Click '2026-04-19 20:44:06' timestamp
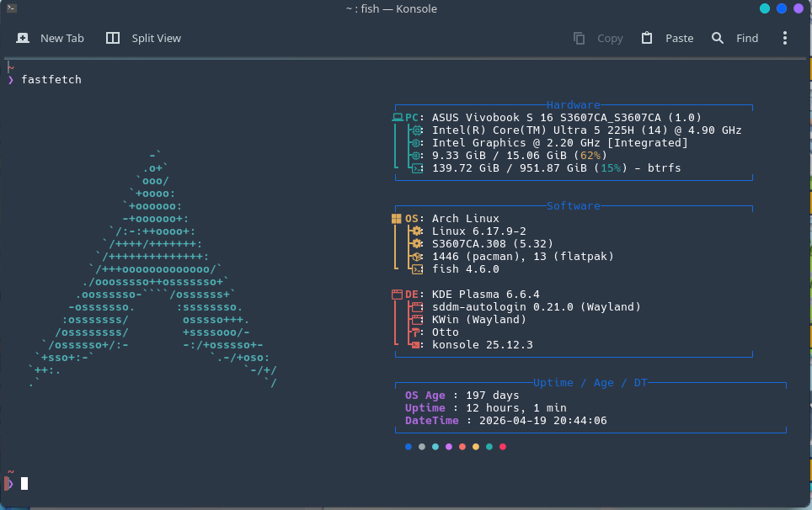812x510 pixels. coord(543,421)
